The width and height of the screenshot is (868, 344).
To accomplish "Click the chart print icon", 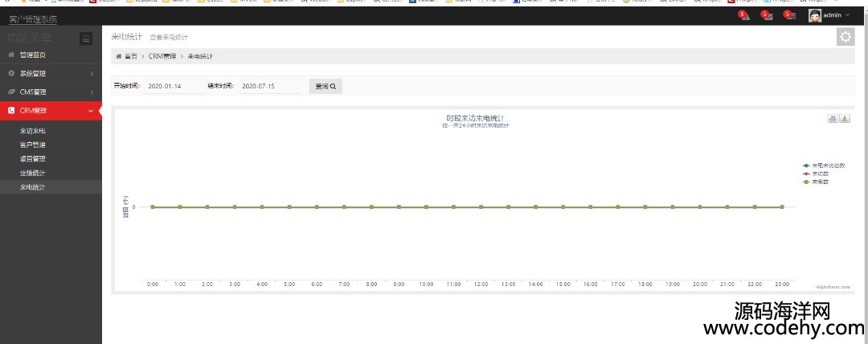I will (x=833, y=119).
